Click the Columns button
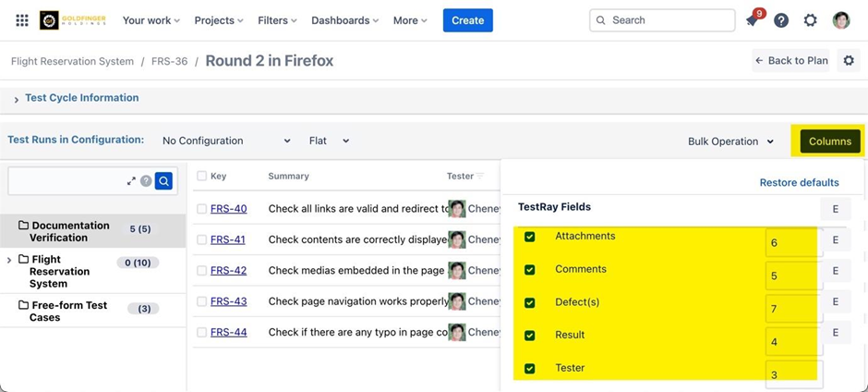This screenshot has height=392, width=868. (x=829, y=141)
